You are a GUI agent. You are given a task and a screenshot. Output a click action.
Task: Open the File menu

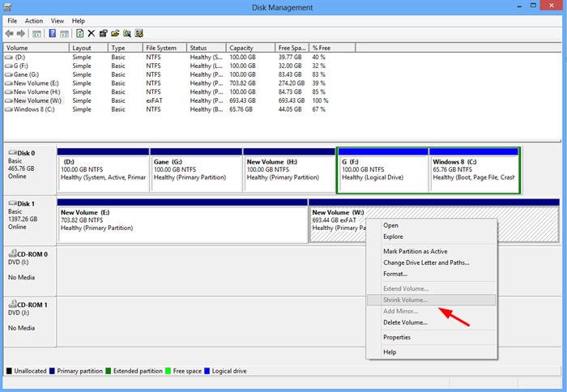click(12, 20)
